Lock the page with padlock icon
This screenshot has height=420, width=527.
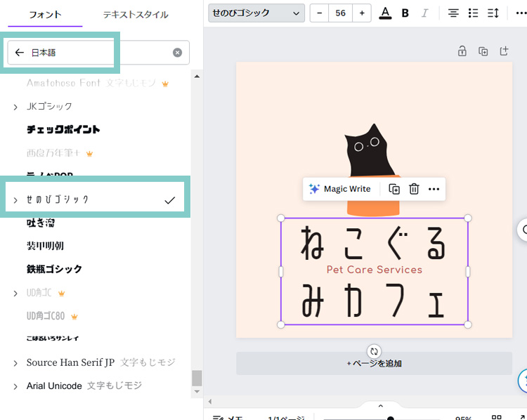point(462,51)
